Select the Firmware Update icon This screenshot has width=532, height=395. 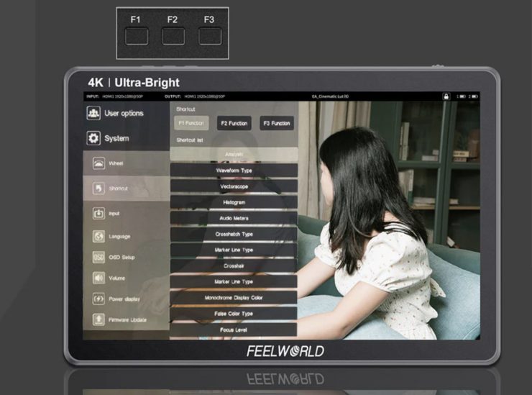[98, 319]
